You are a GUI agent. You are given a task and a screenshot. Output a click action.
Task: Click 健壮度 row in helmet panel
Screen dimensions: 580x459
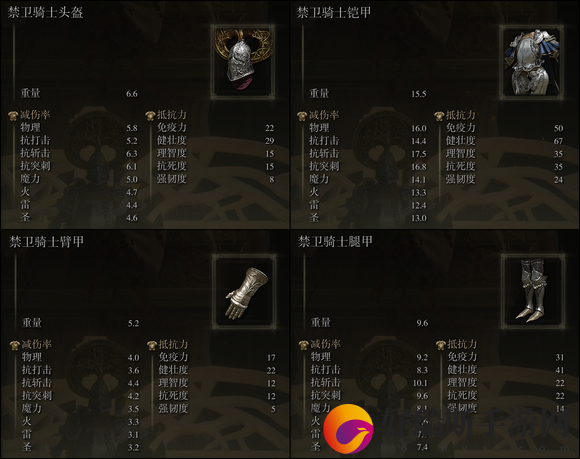click(215, 141)
